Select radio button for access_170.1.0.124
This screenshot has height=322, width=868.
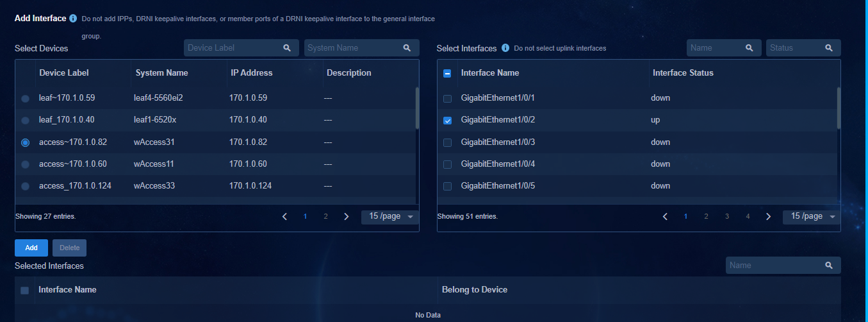pos(25,186)
